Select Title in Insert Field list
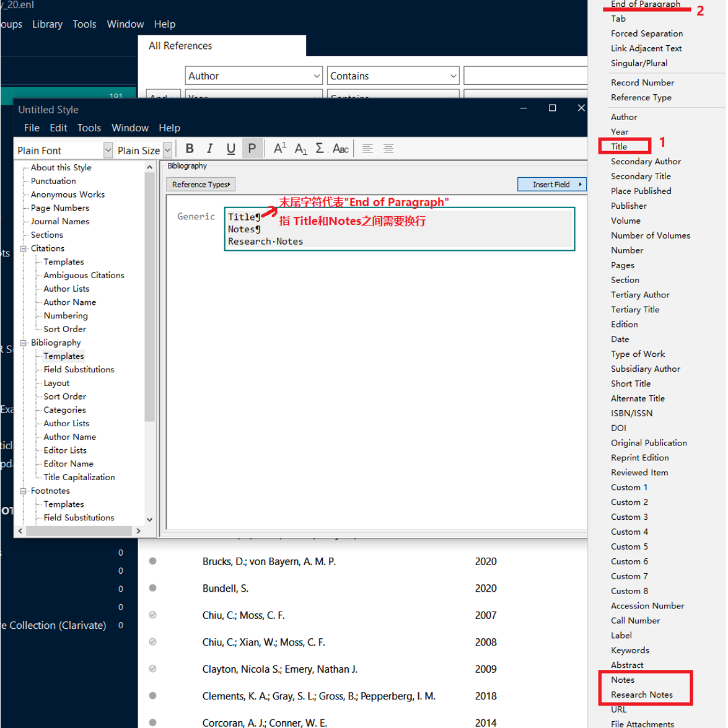The image size is (728, 728). tap(619, 146)
